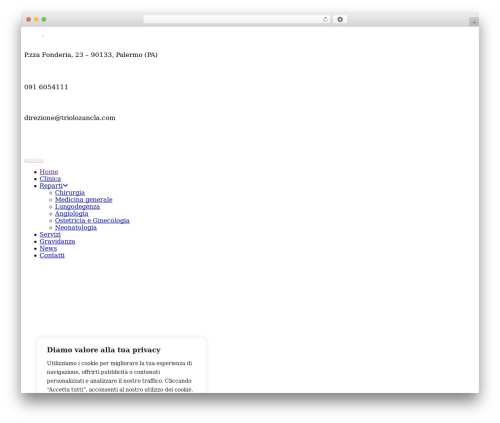Go to the Clinica page
Screen dimensions: 500x423
coord(50,178)
